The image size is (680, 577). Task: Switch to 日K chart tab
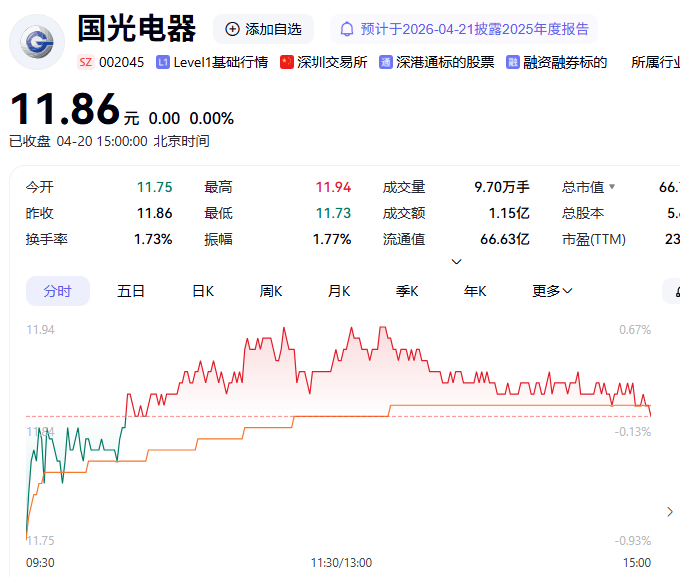(x=203, y=291)
